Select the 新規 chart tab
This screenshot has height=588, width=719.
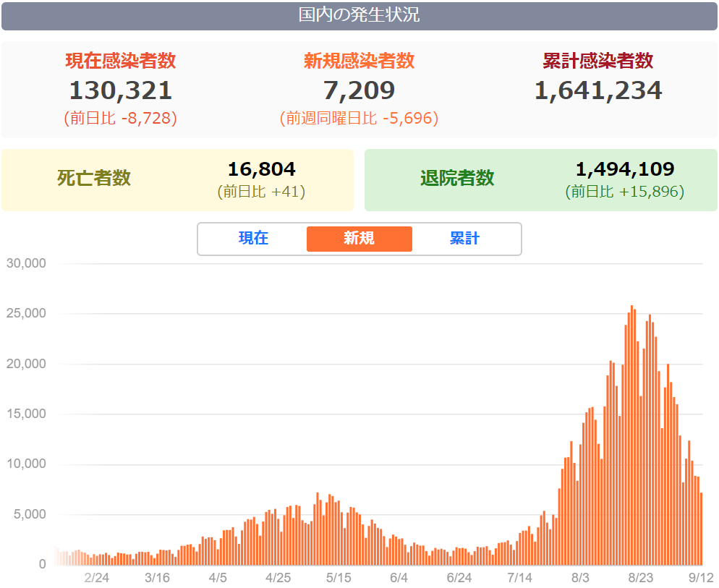[359, 239]
